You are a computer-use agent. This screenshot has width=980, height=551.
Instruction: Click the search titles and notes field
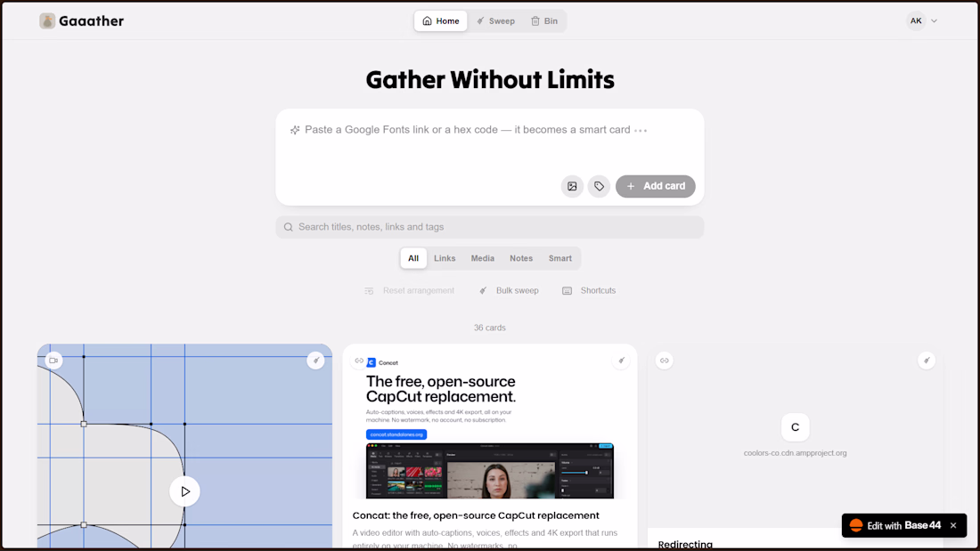tap(489, 227)
